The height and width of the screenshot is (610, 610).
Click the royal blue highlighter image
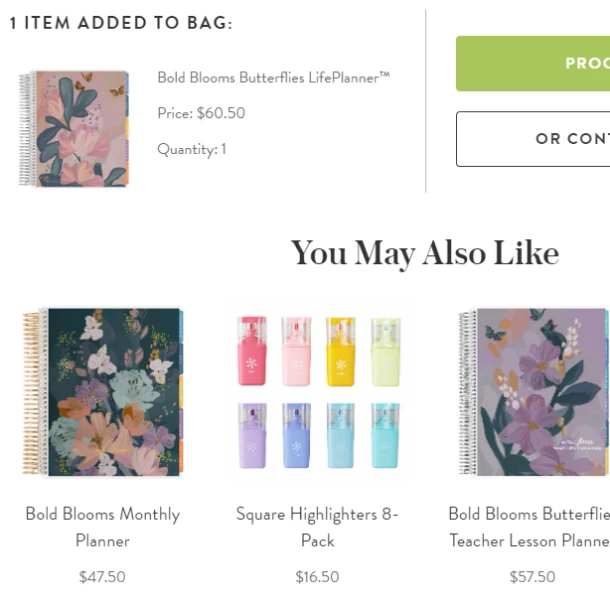296,436
